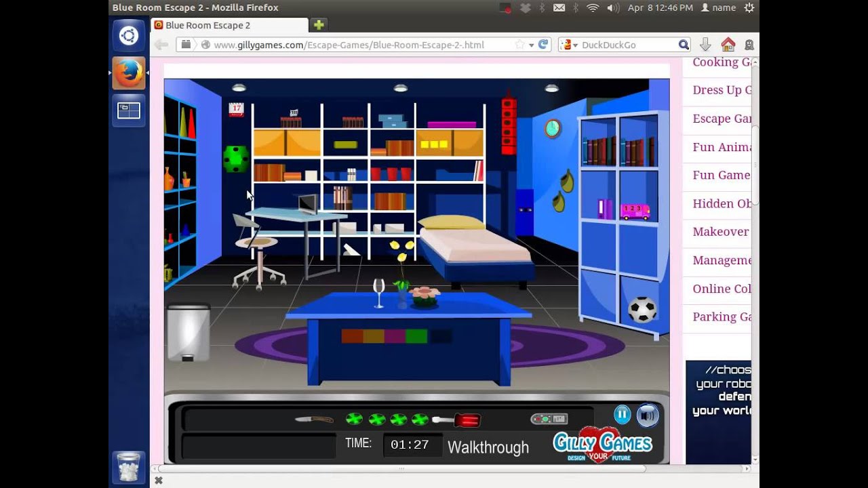Open the Trash in the launcher
Screen dimensions: 868x488
coord(129,467)
